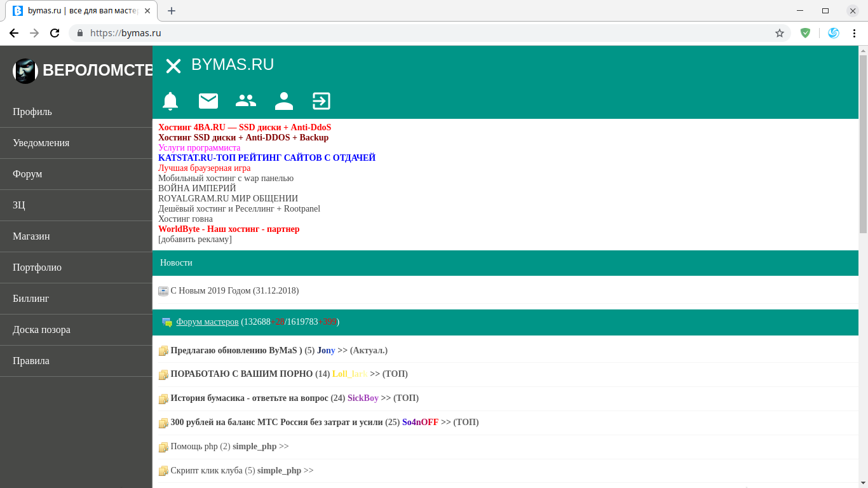
Task: Open Доска позора sidebar item
Action: tap(41, 330)
